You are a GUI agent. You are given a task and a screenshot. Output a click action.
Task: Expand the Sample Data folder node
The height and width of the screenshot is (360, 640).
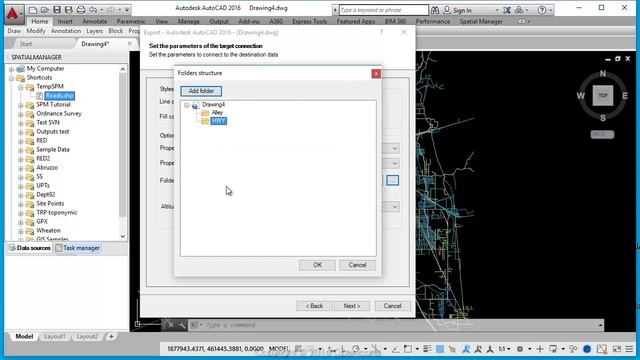pos(20,150)
